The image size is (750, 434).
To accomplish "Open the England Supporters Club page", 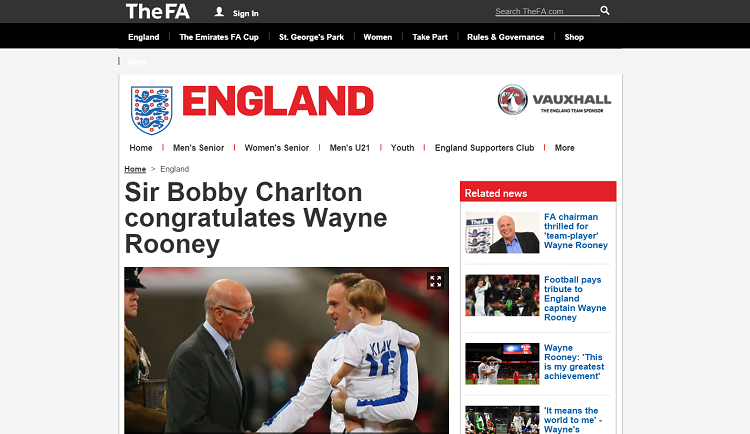I will tap(484, 148).
